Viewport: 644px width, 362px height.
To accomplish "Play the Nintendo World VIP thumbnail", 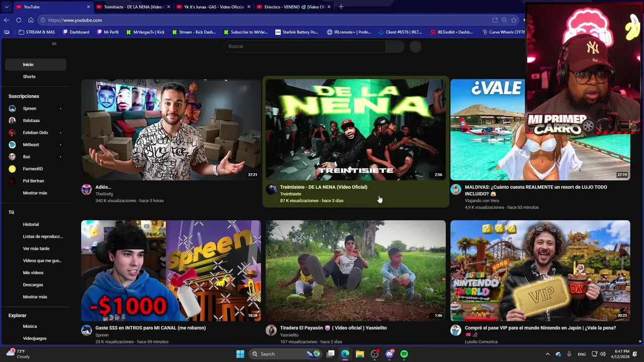I will (540, 270).
